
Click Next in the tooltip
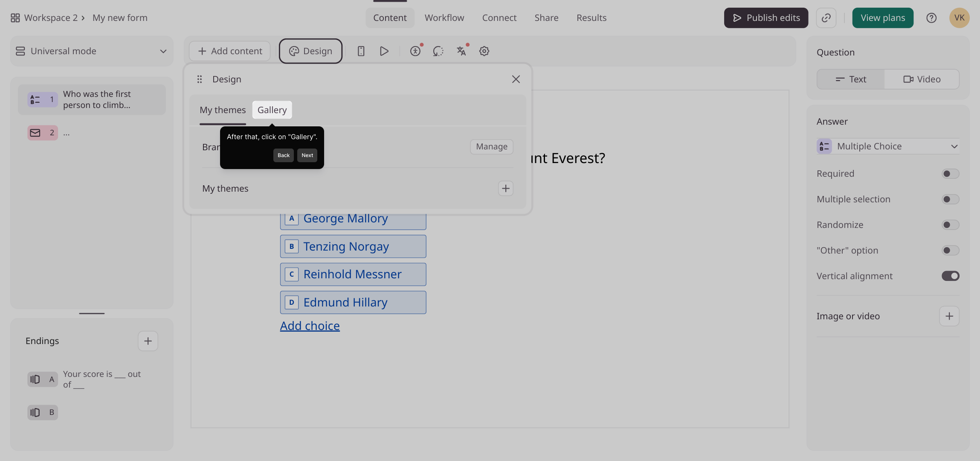pyautogui.click(x=307, y=155)
